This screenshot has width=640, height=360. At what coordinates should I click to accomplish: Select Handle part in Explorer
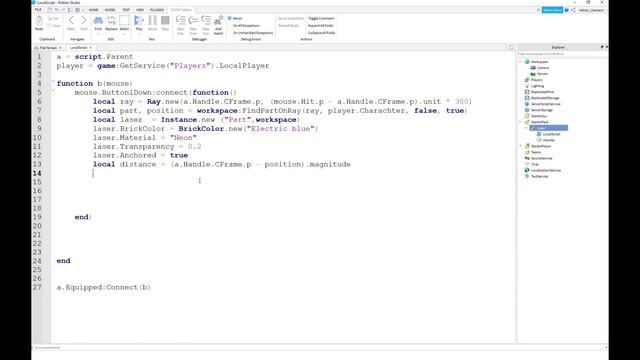pos(545,140)
